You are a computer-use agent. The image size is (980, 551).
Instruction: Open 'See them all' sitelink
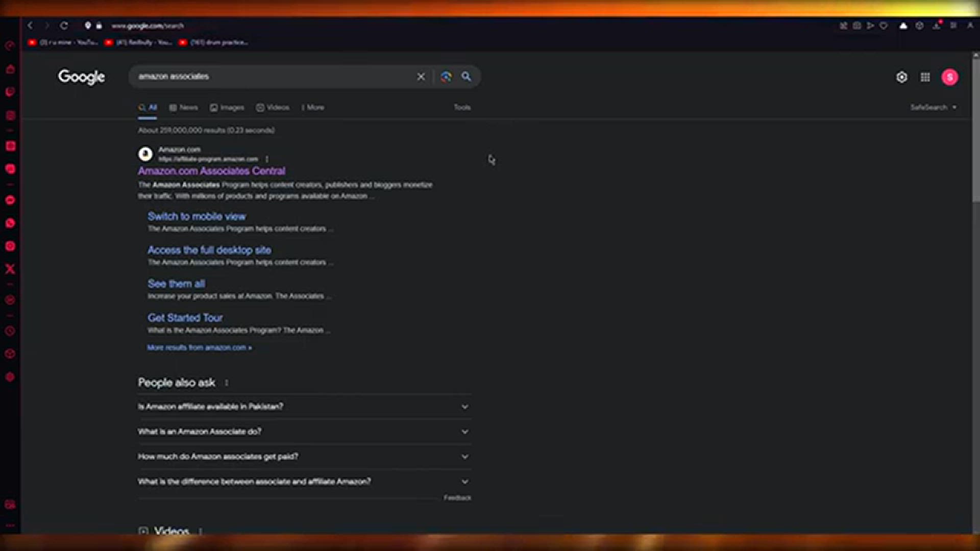point(176,284)
